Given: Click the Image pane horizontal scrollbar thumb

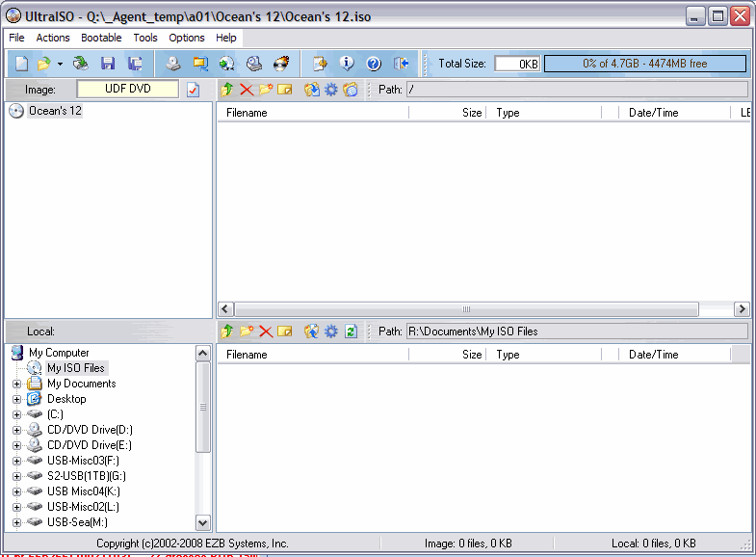Looking at the screenshot, I should [466, 309].
